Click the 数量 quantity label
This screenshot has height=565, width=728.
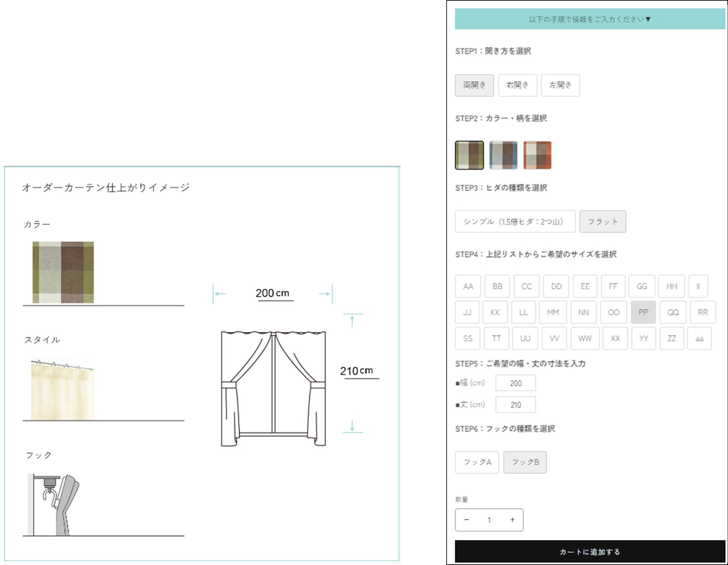pyautogui.click(x=461, y=499)
